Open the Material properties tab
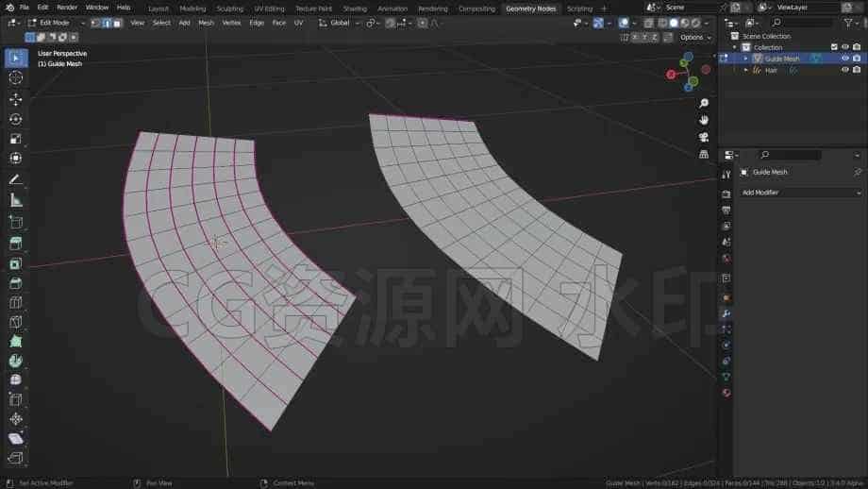 click(x=726, y=393)
